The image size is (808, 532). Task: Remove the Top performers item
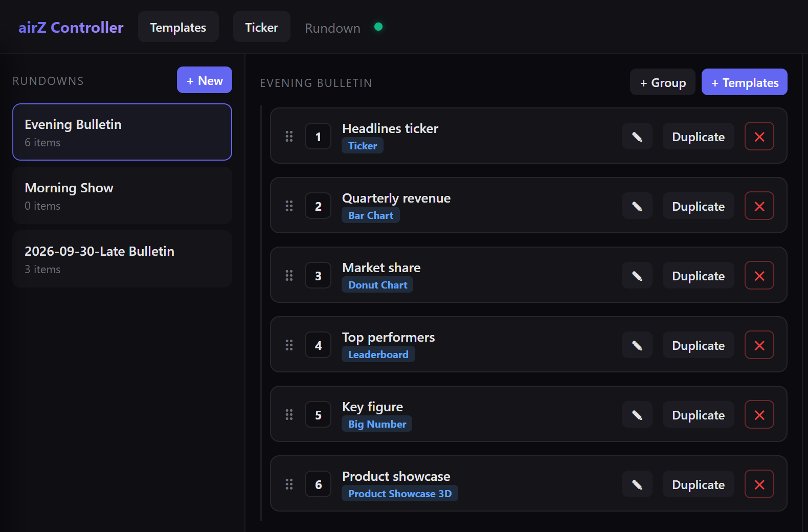(x=759, y=345)
